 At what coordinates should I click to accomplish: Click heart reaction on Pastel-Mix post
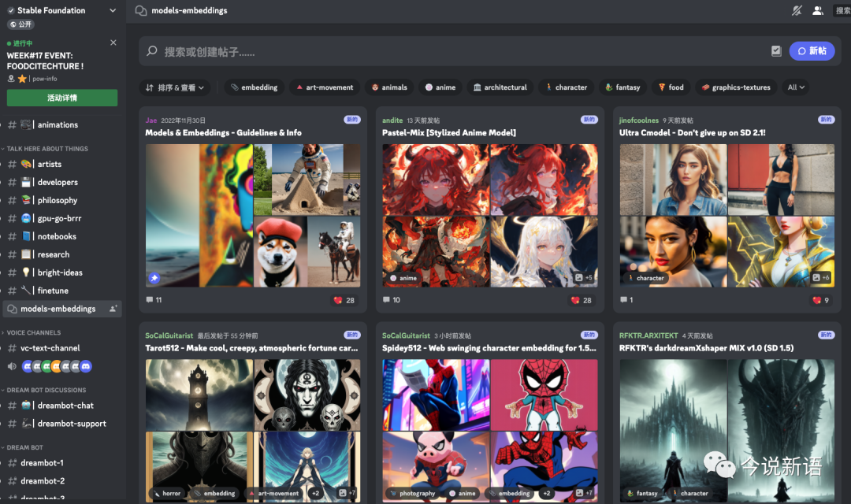tap(582, 300)
